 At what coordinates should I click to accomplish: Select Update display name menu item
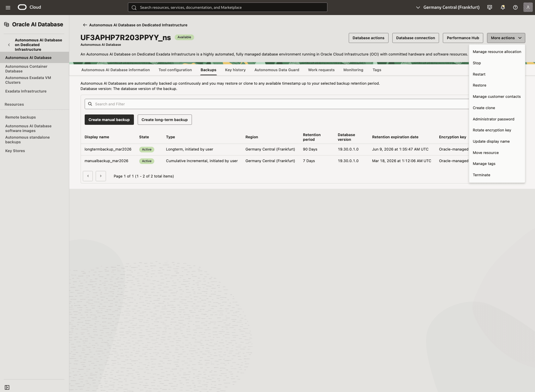click(497, 141)
